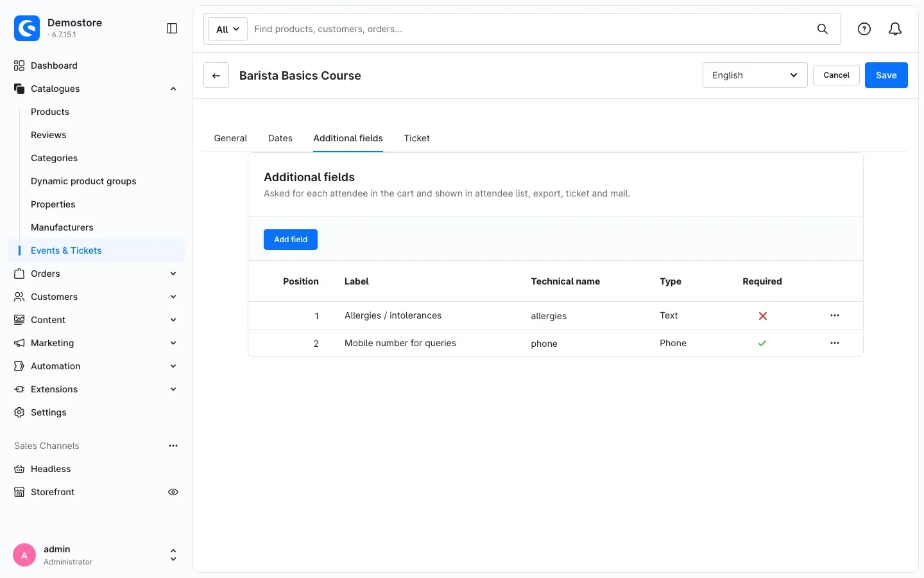The image size is (924, 578).
Task: Toggle the Storefront eye visibility icon
Action: coord(173,492)
